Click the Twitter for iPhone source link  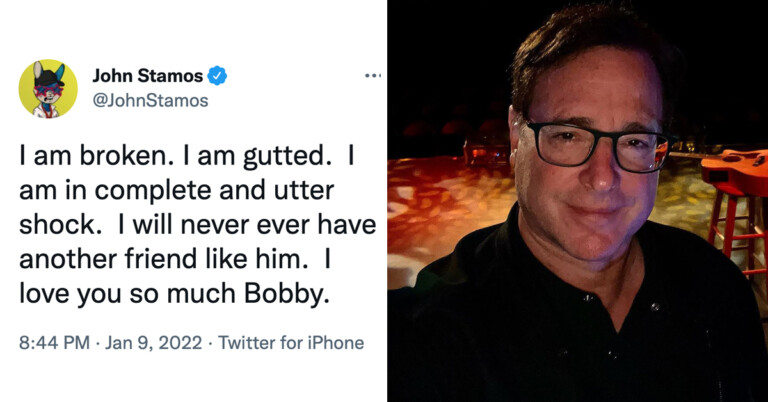pyautogui.click(x=291, y=343)
